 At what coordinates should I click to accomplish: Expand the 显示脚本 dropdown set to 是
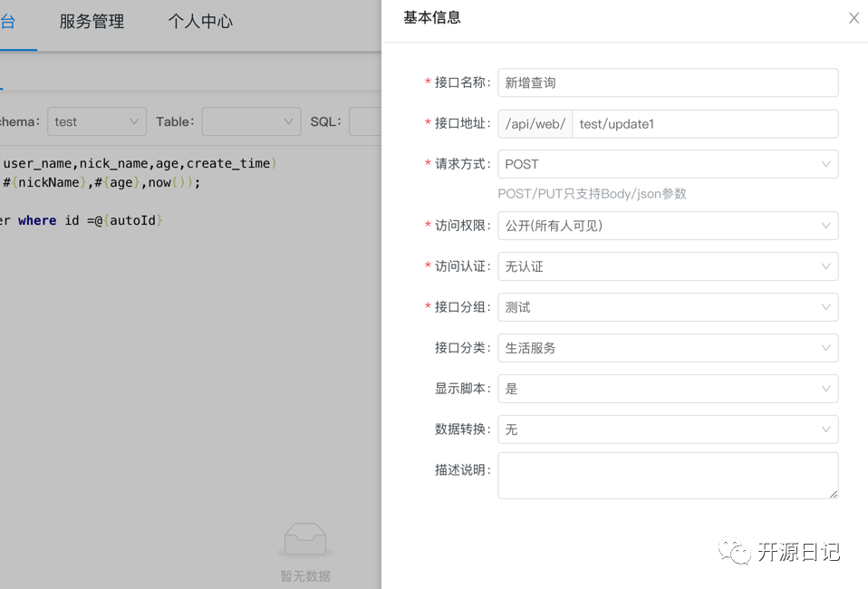tap(667, 389)
